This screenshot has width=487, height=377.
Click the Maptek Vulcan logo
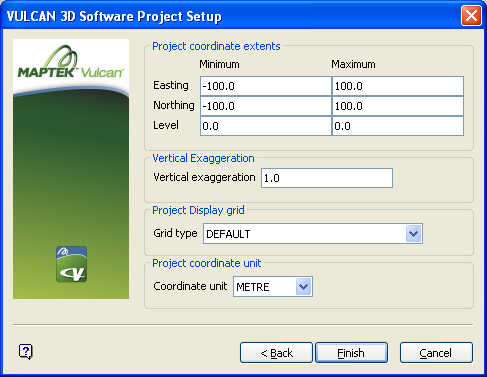[71, 62]
